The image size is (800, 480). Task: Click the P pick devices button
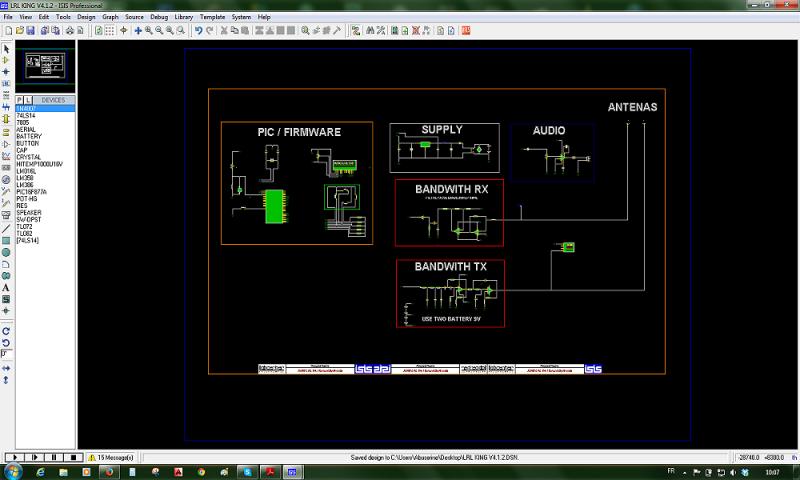pyautogui.click(x=19, y=100)
